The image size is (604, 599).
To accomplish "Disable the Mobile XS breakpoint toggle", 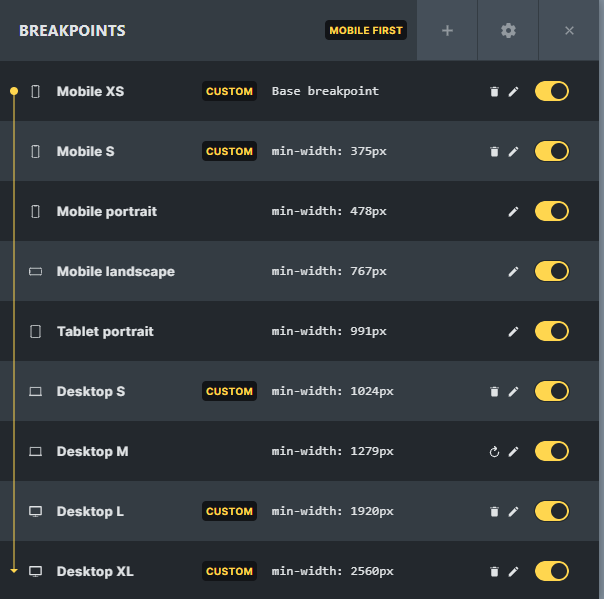I will 552,91.
